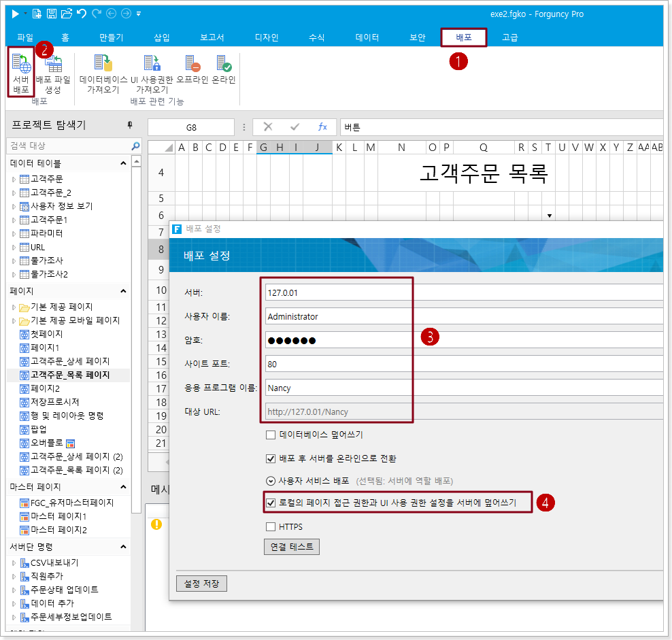Expand the 기본 제공 페이지 folder
Image resolution: width=672 pixels, height=640 pixels.
(x=14, y=307)
